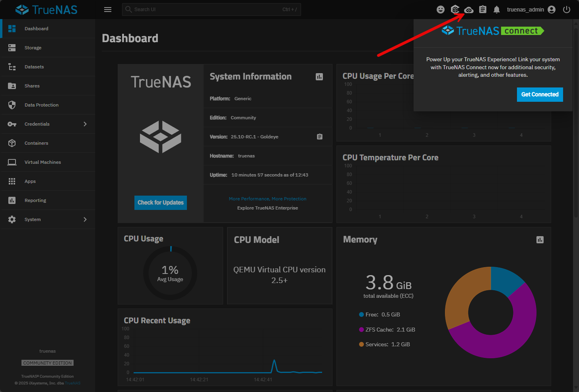Click the Services: 1.2 GiB legend entry
Screen dimensions: 579x392
point(385,344)
